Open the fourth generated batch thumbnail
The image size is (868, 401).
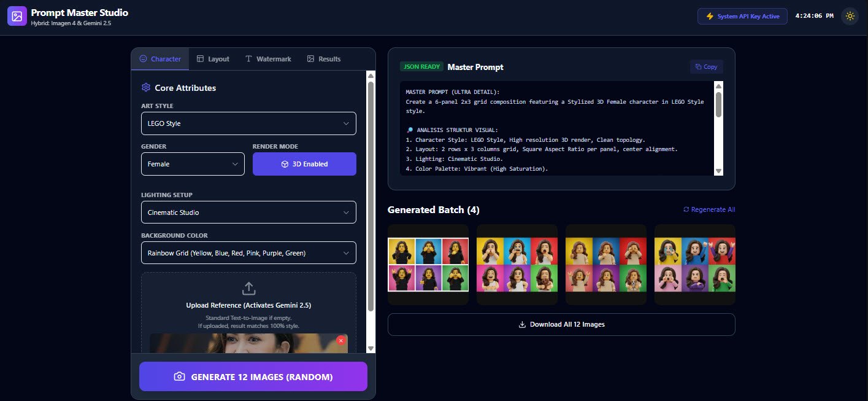point(695,264)
